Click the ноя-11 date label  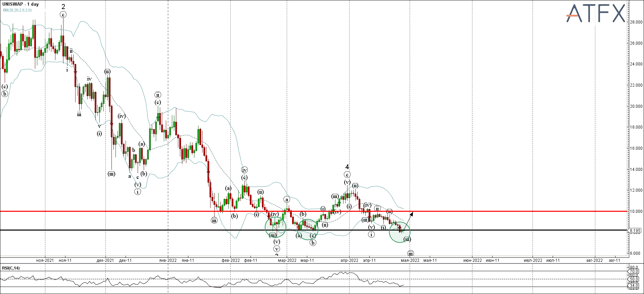pos(65,260)
